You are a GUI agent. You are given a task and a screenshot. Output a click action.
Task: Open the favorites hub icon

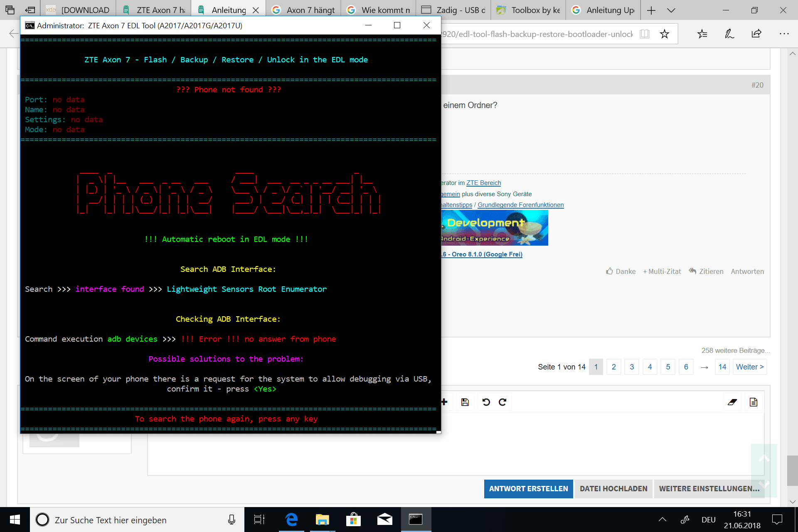point(702,34)
